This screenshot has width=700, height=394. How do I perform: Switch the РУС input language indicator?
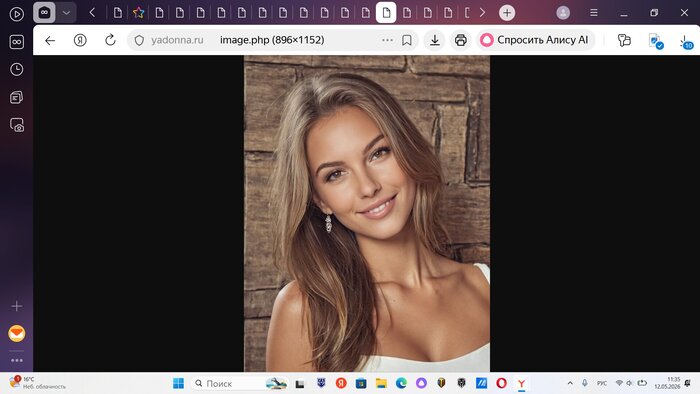click(x=602, y=383)
